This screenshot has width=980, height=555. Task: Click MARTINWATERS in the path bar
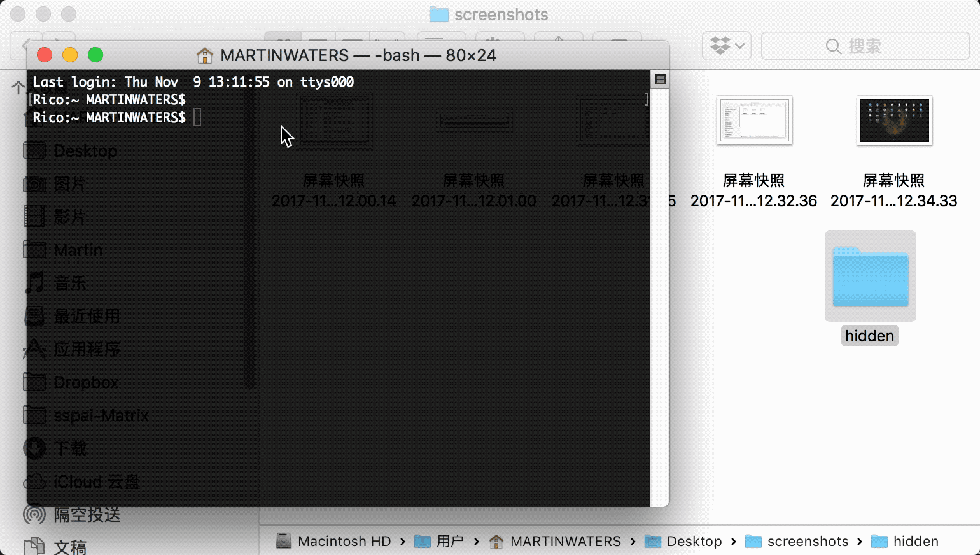click(565, 541)
